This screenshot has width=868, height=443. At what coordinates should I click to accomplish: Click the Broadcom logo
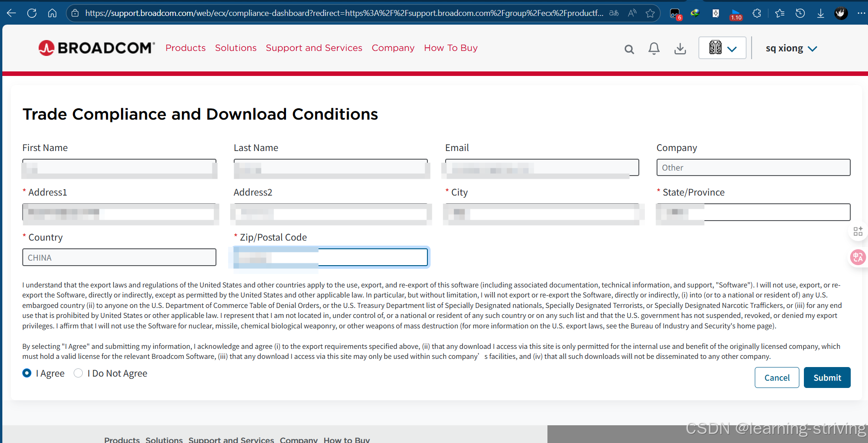click(97, 48)
